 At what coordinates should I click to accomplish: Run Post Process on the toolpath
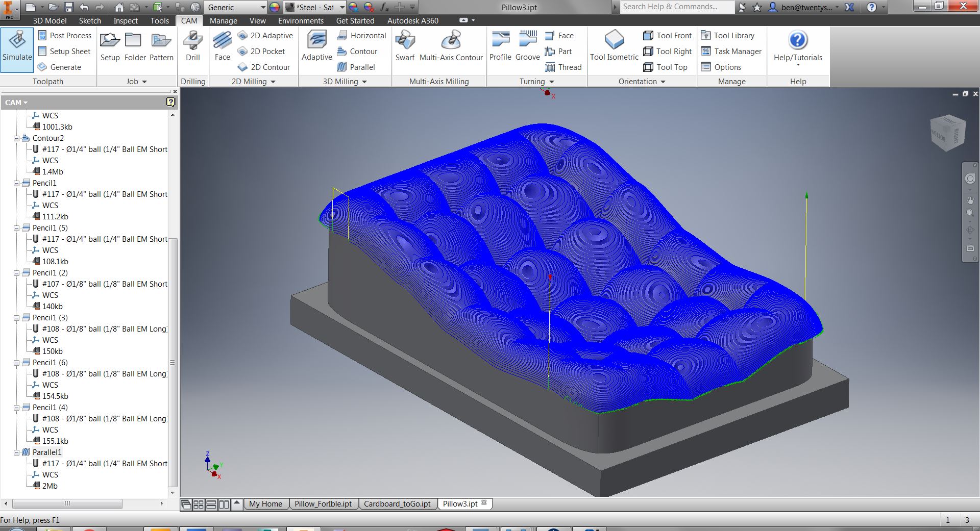point(64,36)
